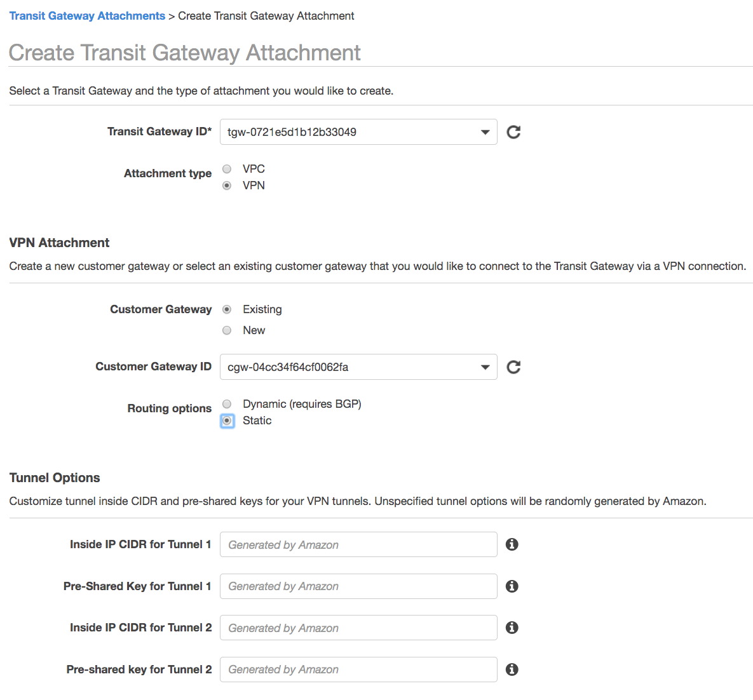Click the Inside IP CIDR for Tunnel 1 field
The image size is (753, 700).
[358, 544]
